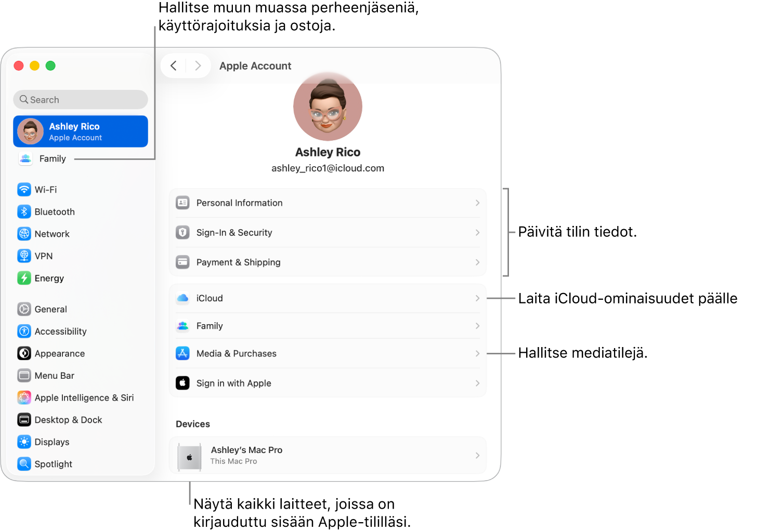
Task: Click the VPN label in sidebar
Action: (x=44, y=256)
